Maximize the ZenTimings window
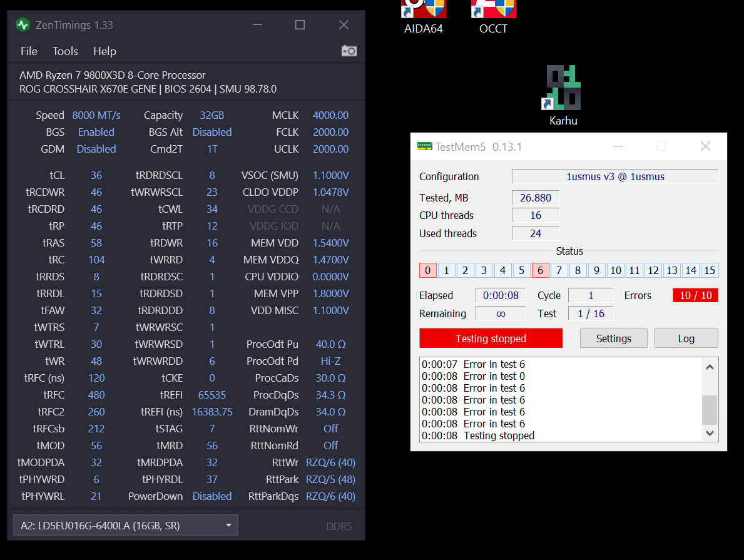 click(x=300, y=24)
